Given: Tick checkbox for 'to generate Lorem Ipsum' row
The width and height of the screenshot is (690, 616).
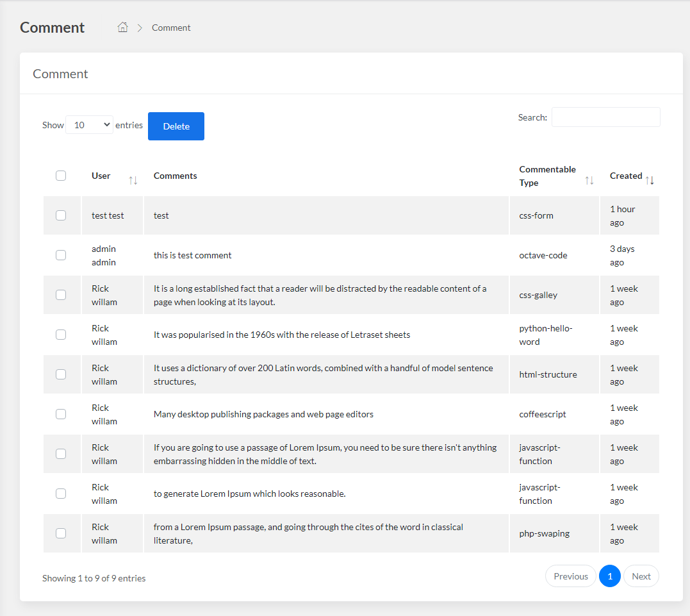Looking at the screenshot, I should pyautogui.click(x=61, y=494).
